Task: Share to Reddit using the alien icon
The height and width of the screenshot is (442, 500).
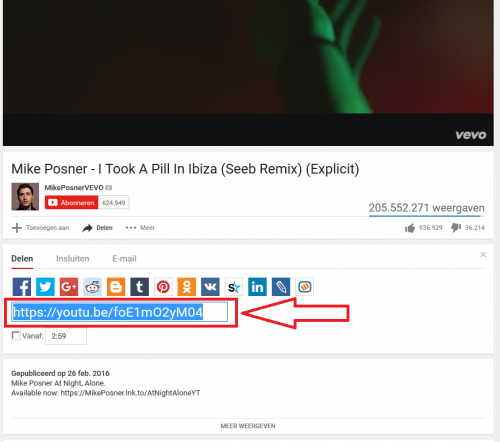Action: tap(92, 287)
